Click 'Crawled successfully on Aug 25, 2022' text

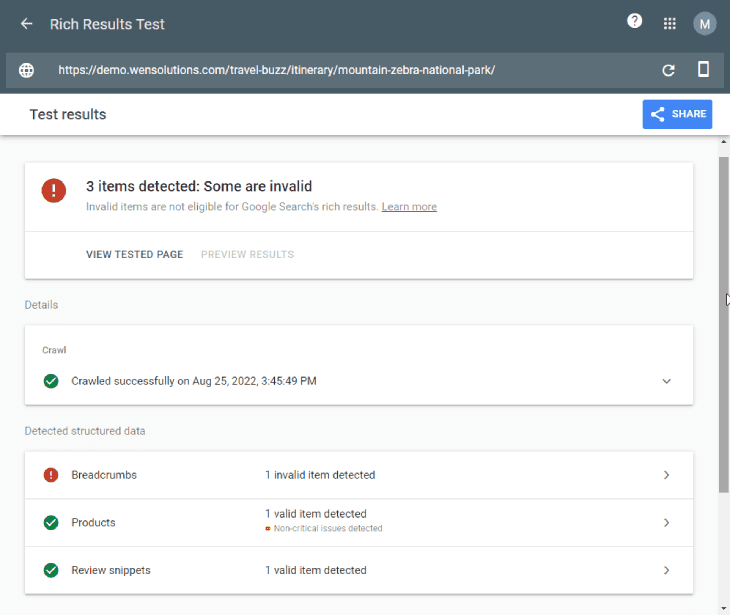194,381
